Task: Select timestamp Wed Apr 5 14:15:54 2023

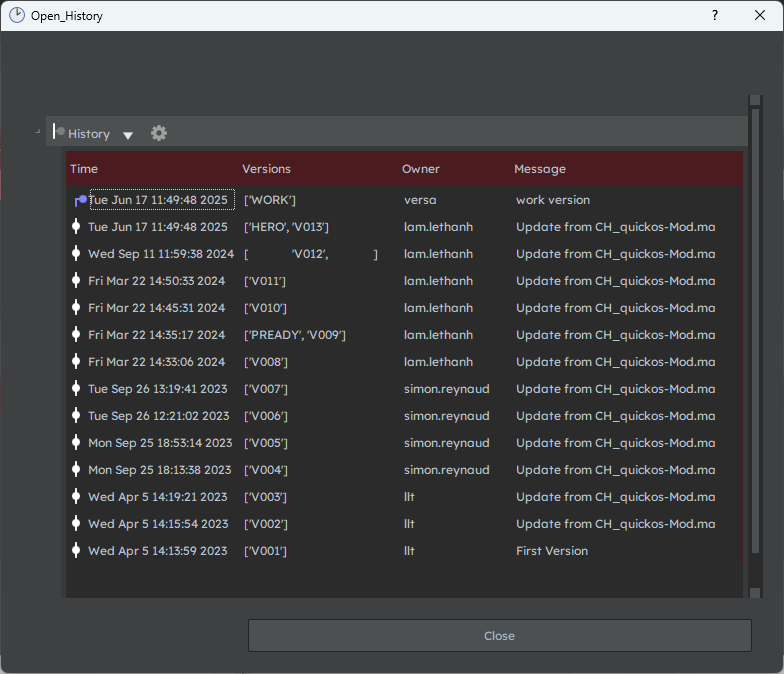Action: point(158,524)
